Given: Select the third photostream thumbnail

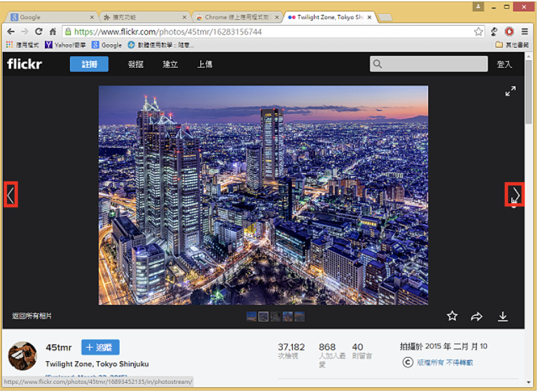Looking at the screenshot, I should pos(275,316).
